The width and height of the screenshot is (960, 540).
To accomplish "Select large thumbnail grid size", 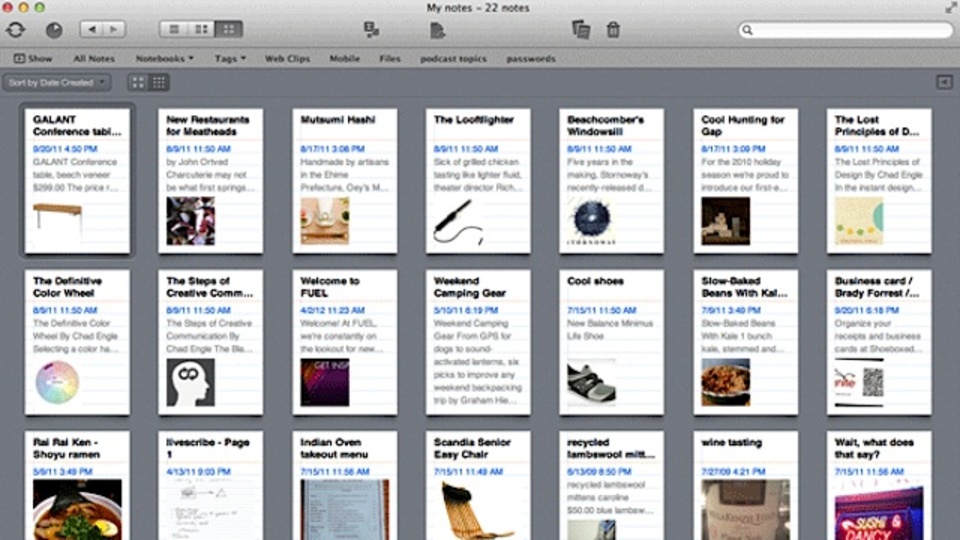I will pyautogui.click(x=138, y=83).
